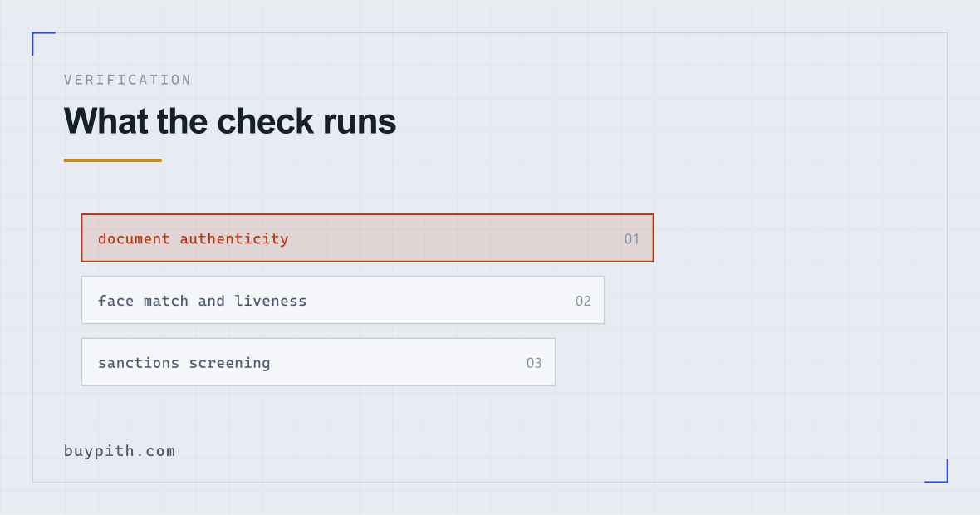This screenshot has height=515, width=980.
Task: Click the word 'sanctions' in third row
Action: 139,363
